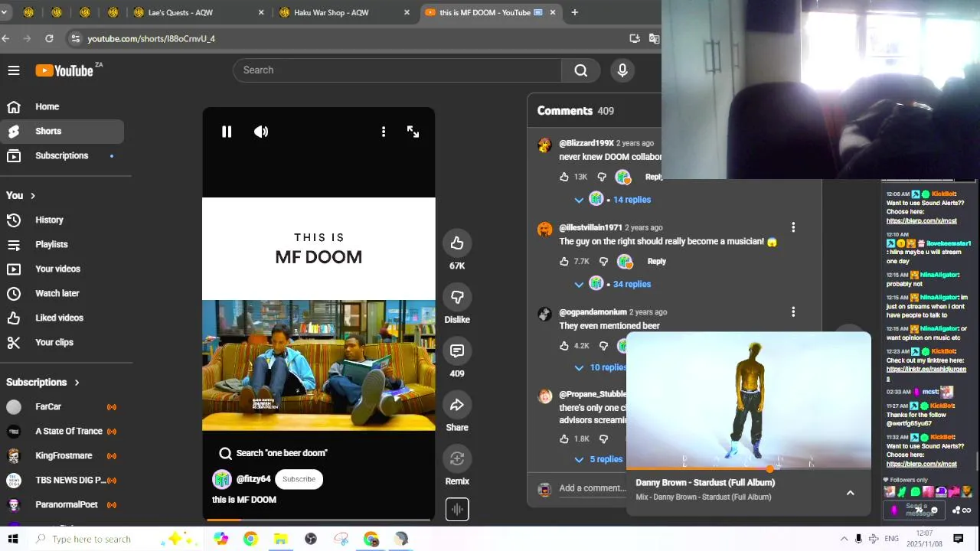Open the YouTube hamburger guide menu
Viewport: 980px width, 551px height.
tap(14, 70)
